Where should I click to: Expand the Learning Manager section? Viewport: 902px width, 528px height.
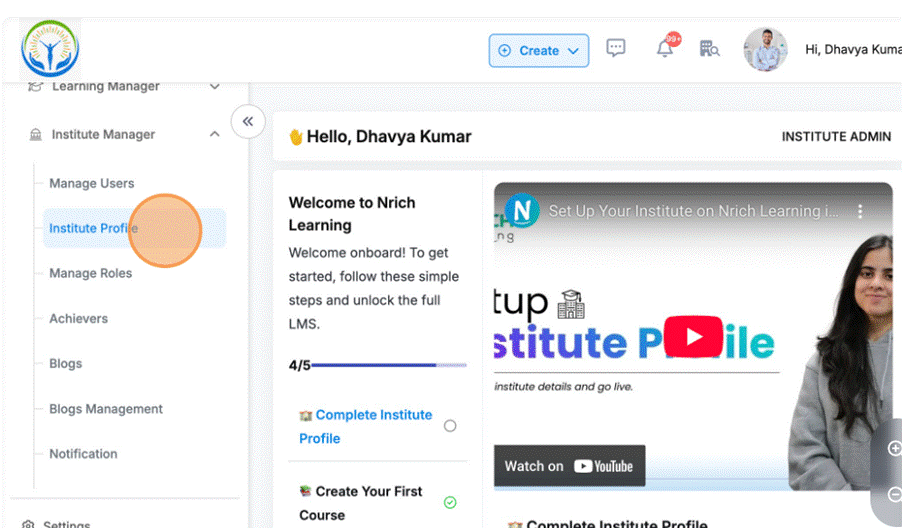click(x=214, y=87)
